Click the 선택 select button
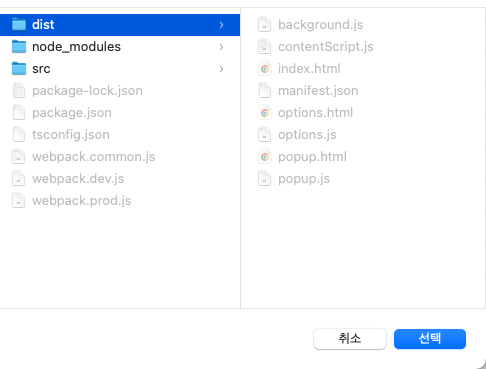The image size is (486, 369). click(430, 339)
